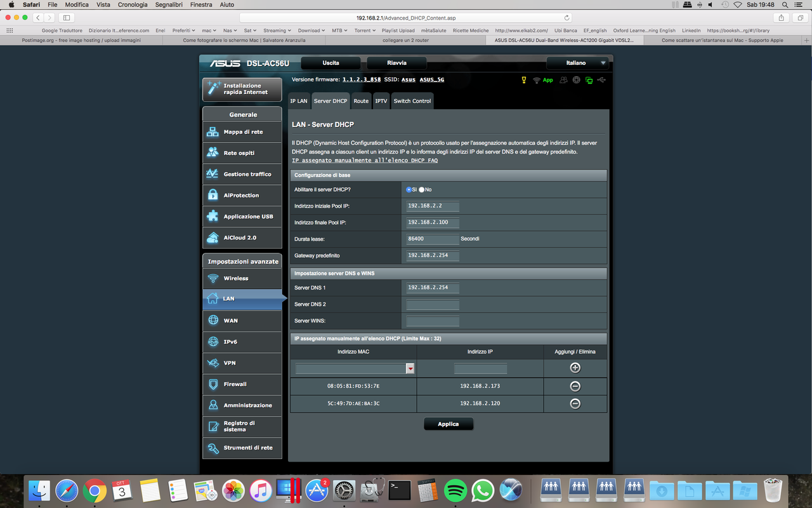
Task: Click internet globe status icon
Action: coord(576,80)
